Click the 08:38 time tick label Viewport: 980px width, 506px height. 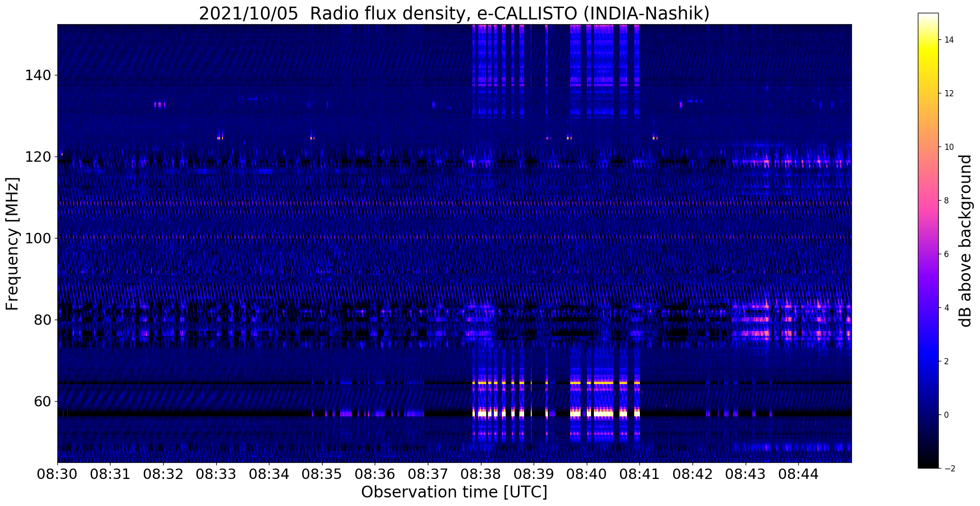point(481,474)
